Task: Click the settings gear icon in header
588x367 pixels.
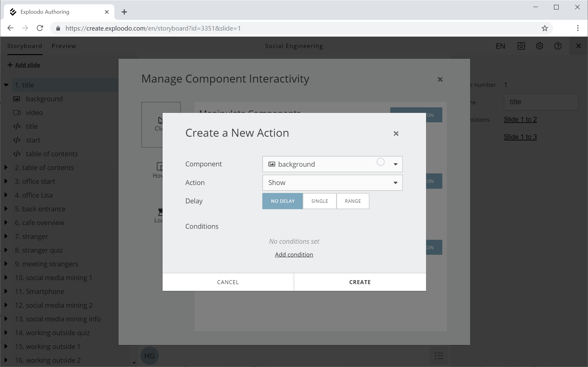Action: tap(539, 46)
